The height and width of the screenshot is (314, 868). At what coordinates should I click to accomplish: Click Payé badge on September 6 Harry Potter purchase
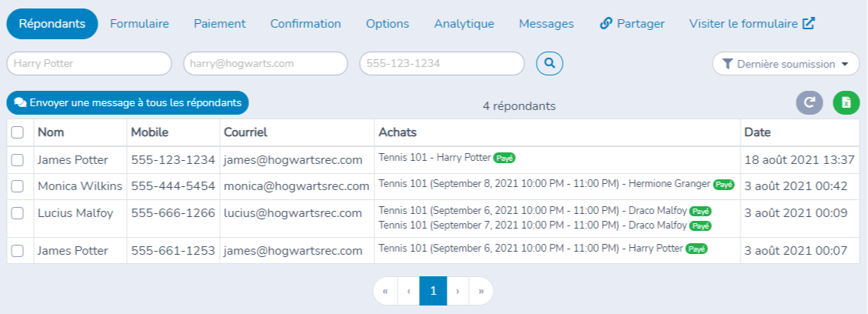click(697, 249)
